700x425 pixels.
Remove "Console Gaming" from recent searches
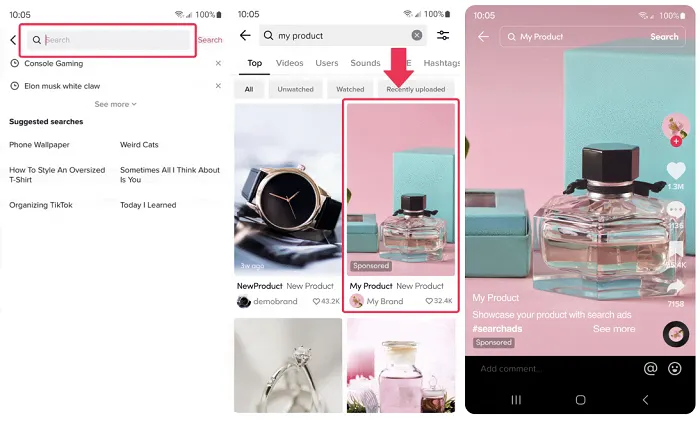click(x=218, y=63)
